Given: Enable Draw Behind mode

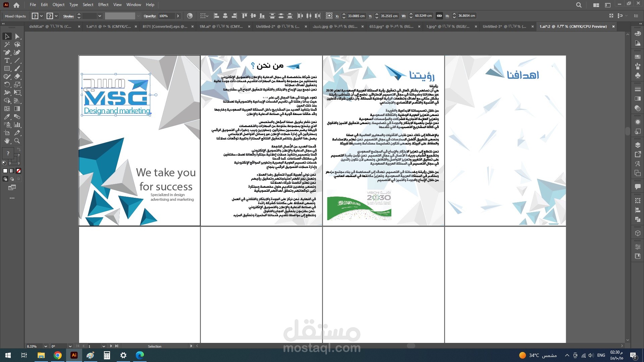Looking at the screenshot, I should point(12,179).
